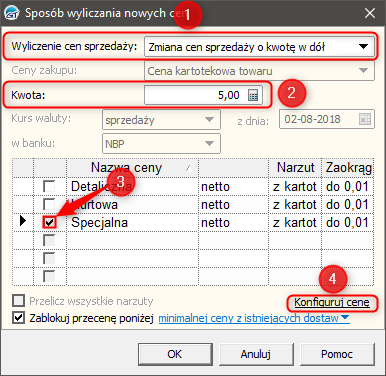Expand Wyliczenie cen sprzedaży dropdown
386x376 pixels.
tap(259, 47)
